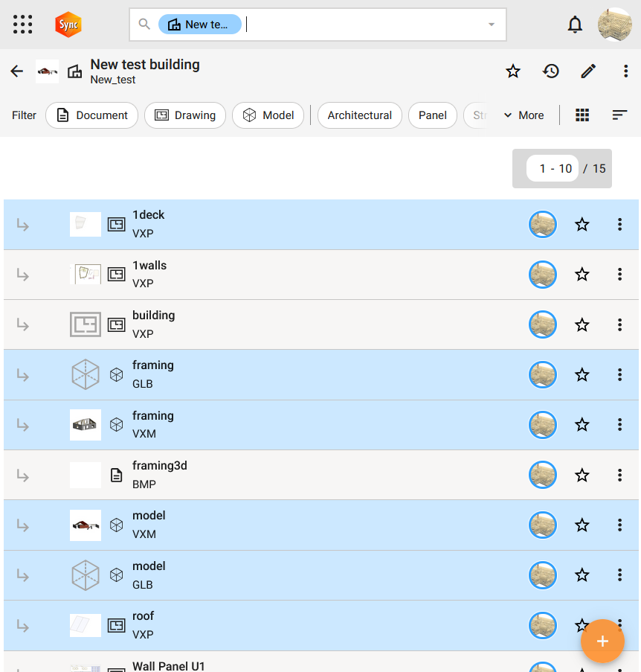Click the Sync logo icon
The image size is (641, 672).
68,25
